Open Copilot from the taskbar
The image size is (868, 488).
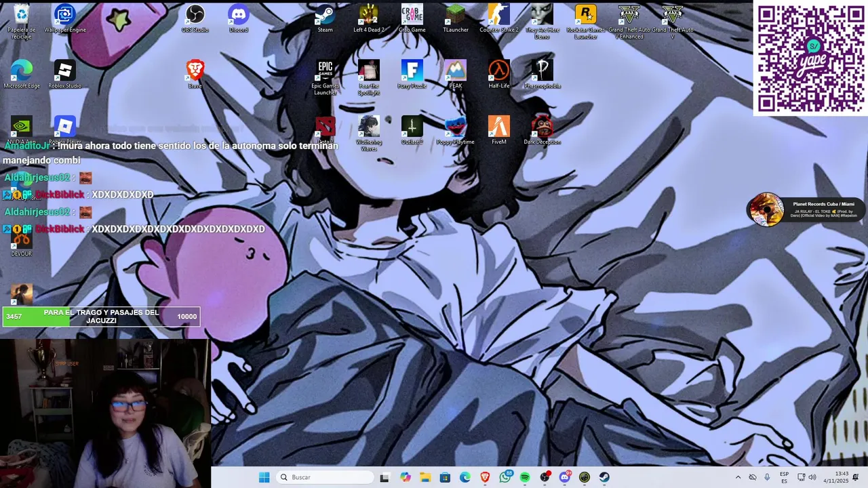[x=405, y=477]
